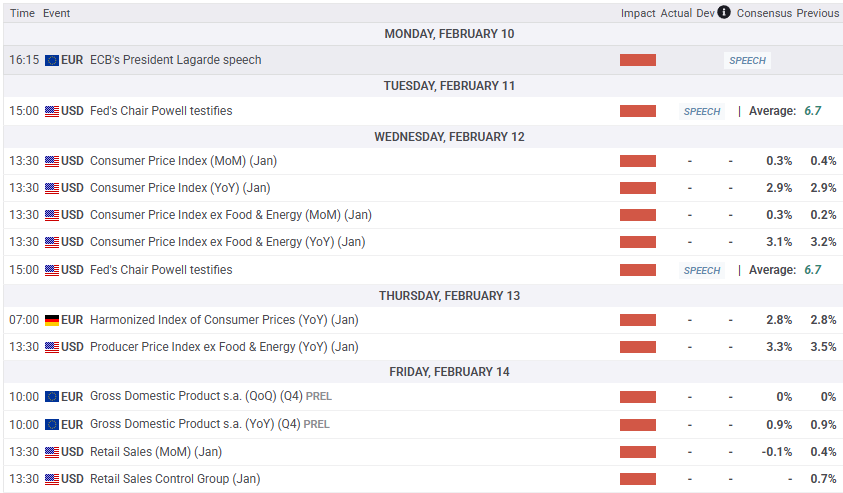Click the red impact bar on the Lagarde speech row
Image resolution: width=843 pixels, height=493 pixels.
(638, 60)
